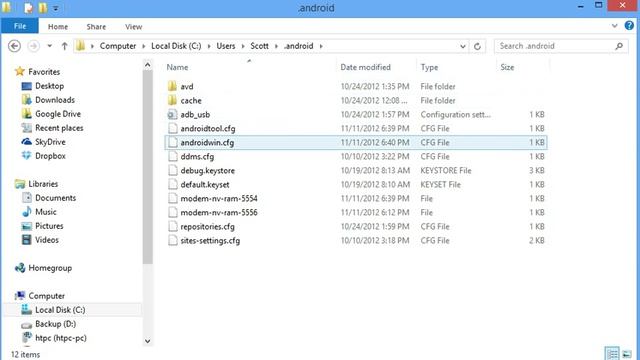The image size is (640, 360).
Task: Open SkyDrive in Favorites
Action: 50,142
